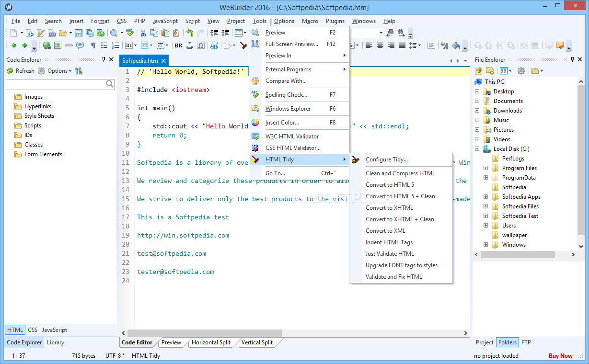Click the Insert Image toolbar icon

click(58, 45)
